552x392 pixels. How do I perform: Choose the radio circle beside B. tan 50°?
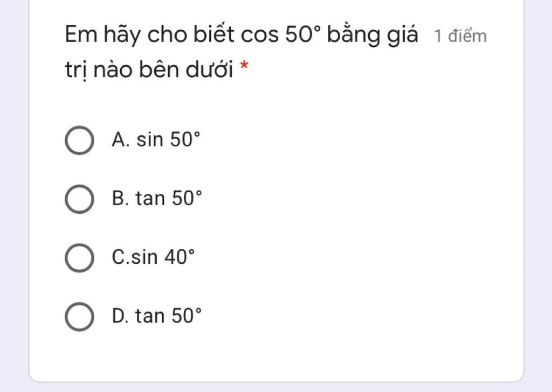[x=79, y=199]
